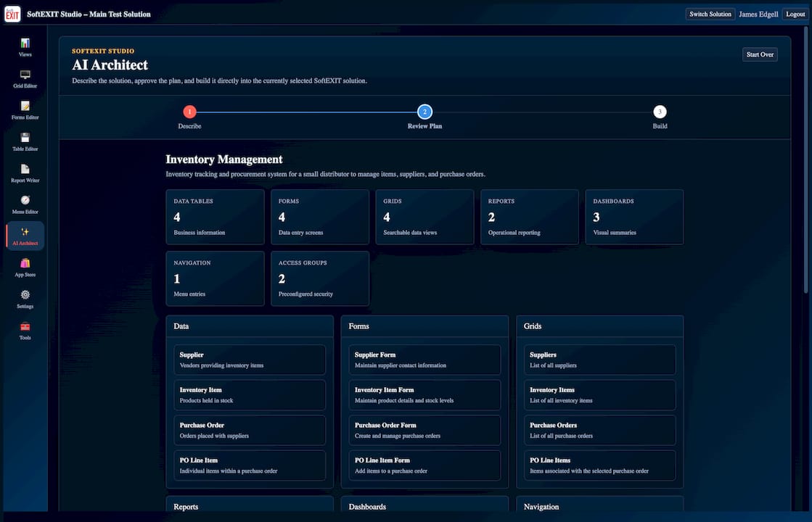Click the Menu Editor icon
Image resolution: width=812 pixels, height=522 pixels.
click(25, 201)
